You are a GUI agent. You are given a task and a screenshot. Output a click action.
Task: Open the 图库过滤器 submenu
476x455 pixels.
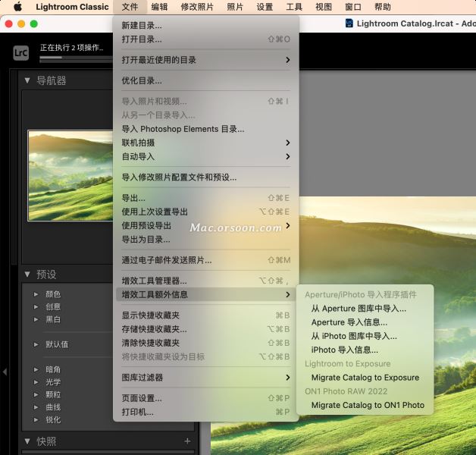206,378
